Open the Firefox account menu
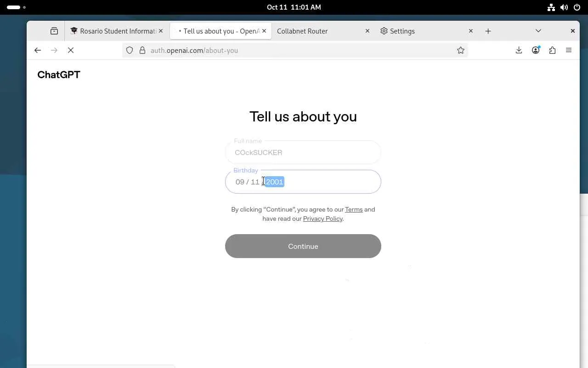The image size is (588, 368). point(536,50)
